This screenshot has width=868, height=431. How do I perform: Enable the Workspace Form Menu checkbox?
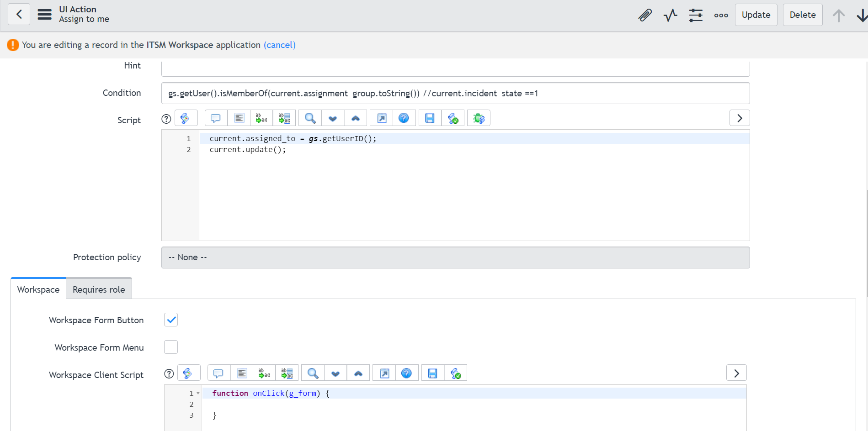[x=171, y=347]
